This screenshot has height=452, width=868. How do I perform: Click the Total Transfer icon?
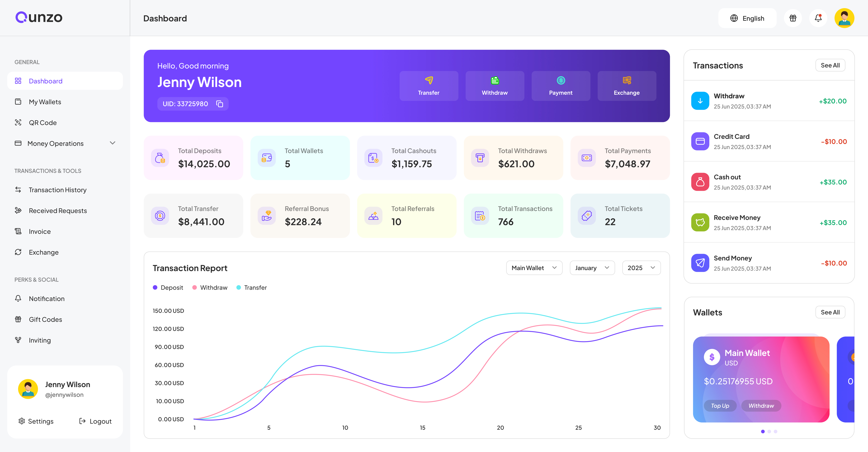160,216
